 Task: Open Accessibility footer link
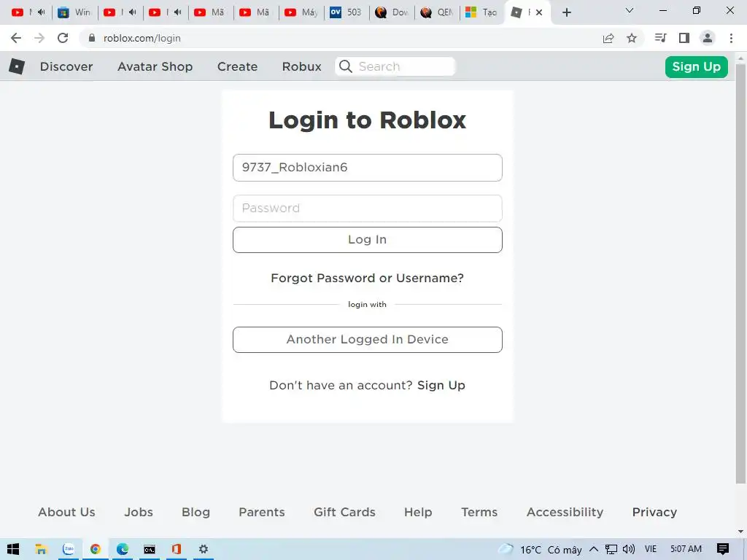tap(565, 512)
